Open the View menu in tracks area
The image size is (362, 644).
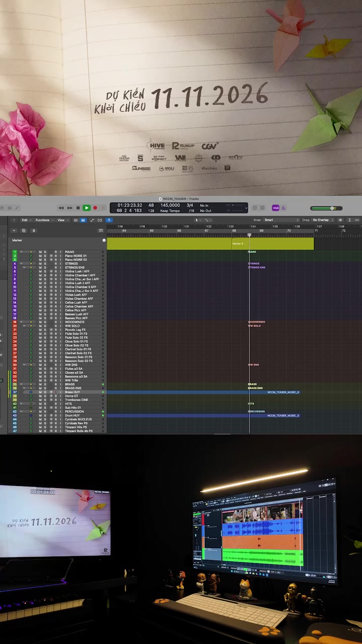tap(62, 220)
